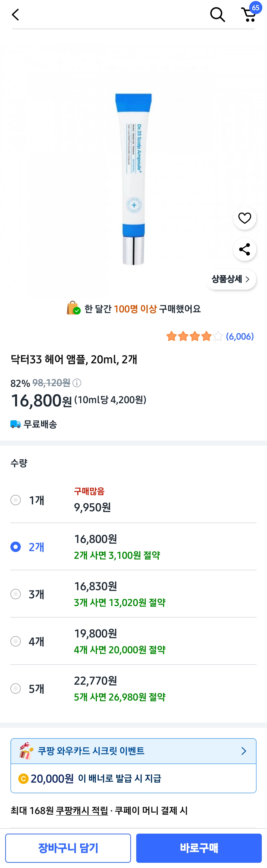Open the 쿠팡캐시 적립 link
This screenshot has width=267, height=868.
point(82,810)
